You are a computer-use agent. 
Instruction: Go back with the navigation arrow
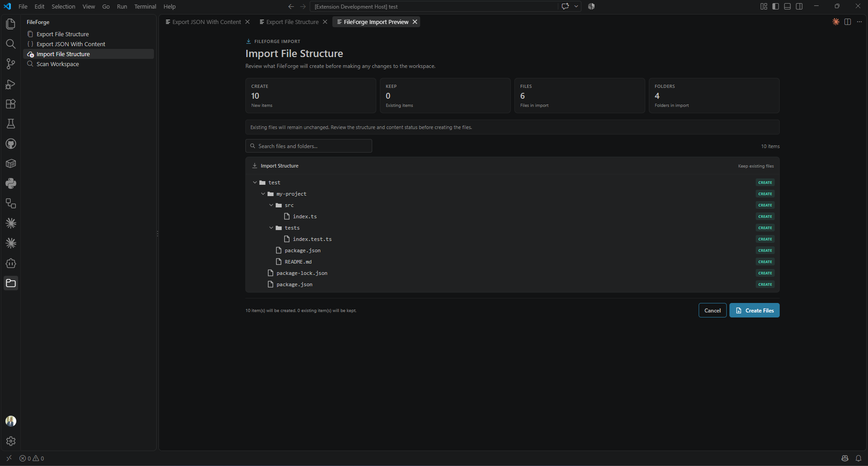click(x=291, y=6)
